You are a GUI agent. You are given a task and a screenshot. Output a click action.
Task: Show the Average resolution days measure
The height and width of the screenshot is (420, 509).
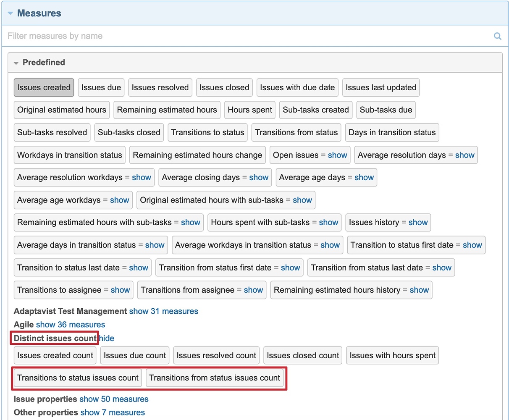coord(465,155)
